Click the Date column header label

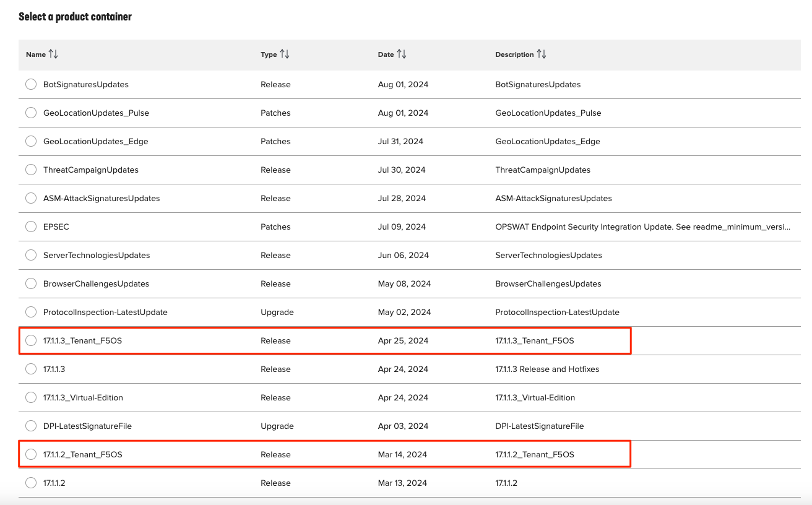386,54
